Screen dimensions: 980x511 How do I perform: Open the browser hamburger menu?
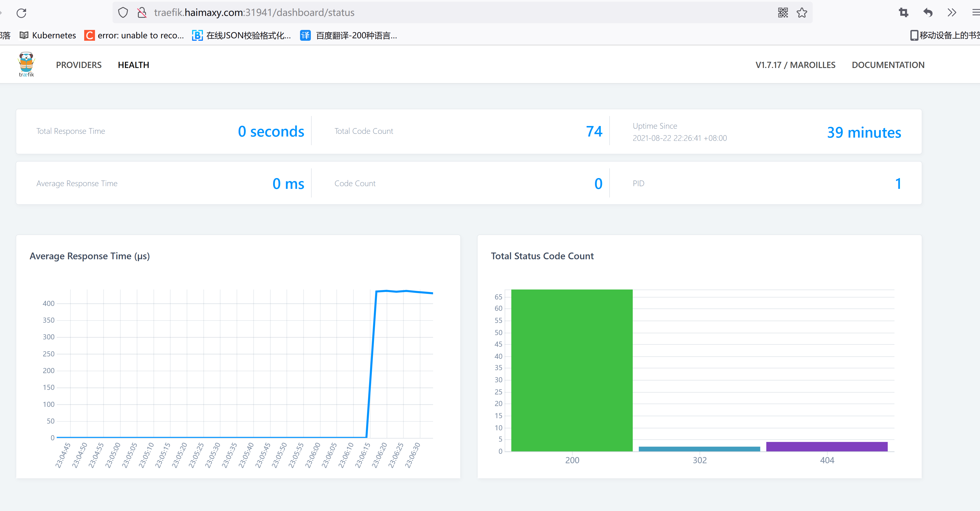[976, 13]
